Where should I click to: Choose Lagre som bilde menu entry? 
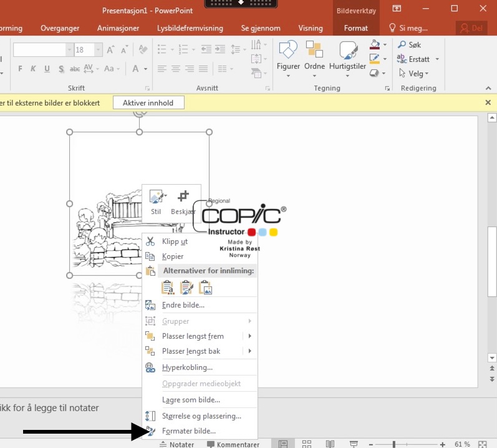point(200,400)
